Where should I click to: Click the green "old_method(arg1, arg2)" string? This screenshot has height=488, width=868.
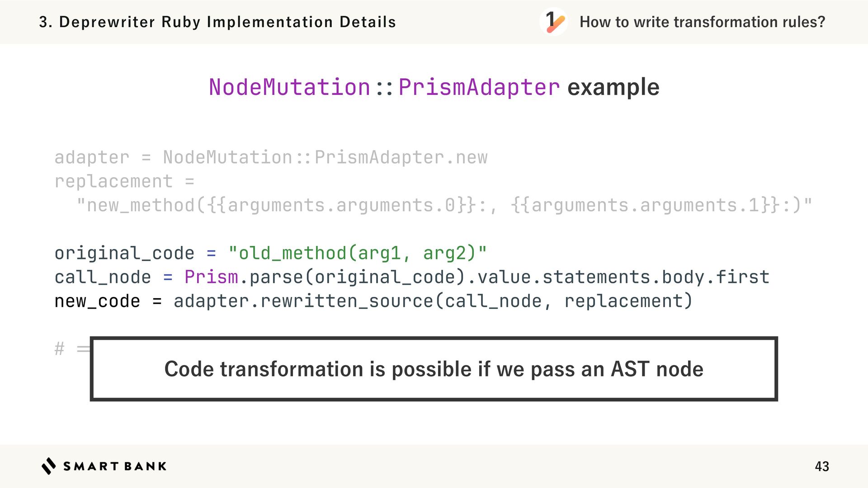click(x=358, y=253)
